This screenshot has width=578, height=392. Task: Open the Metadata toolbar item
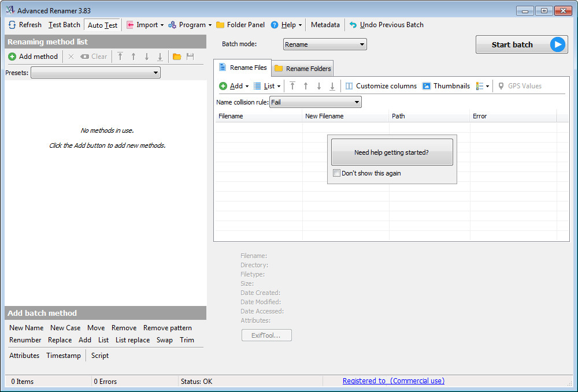(325, 25)
